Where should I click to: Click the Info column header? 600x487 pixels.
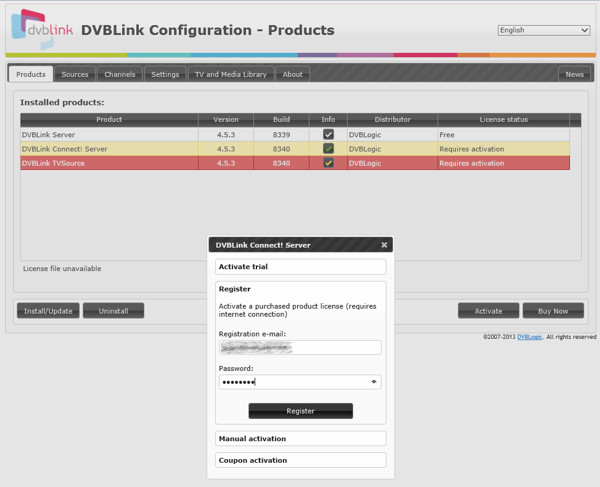tap(328, 119)
